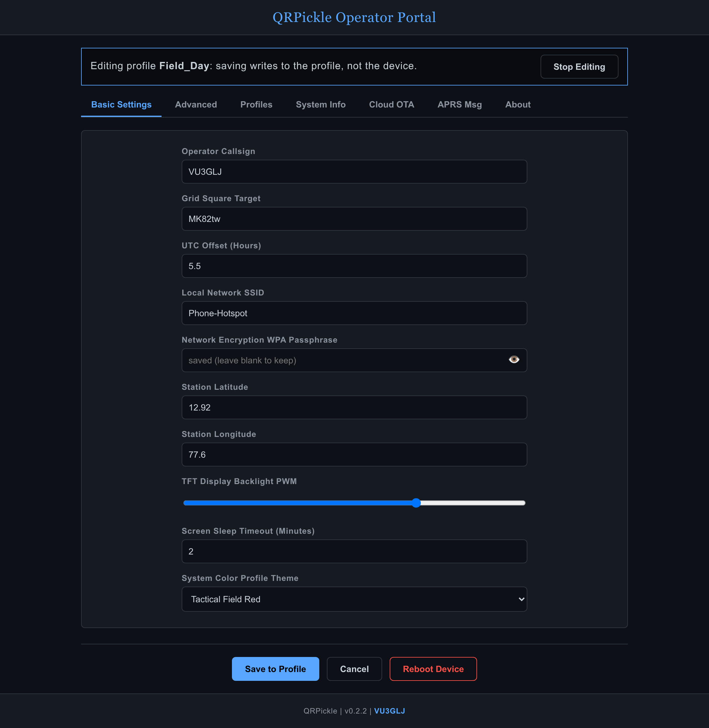Select the Basic Settings tab
Viewport: 709px width, 728px height.
pyautogui.click(x=121, y=105)
